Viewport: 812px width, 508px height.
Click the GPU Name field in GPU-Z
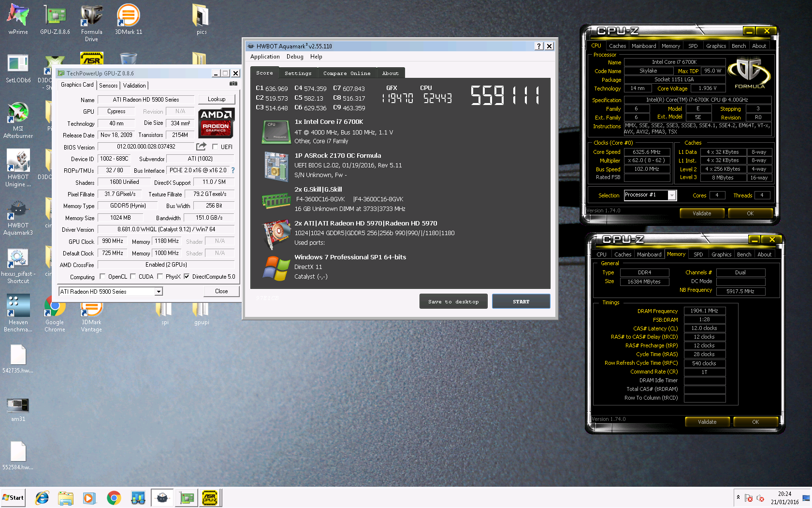146,100
